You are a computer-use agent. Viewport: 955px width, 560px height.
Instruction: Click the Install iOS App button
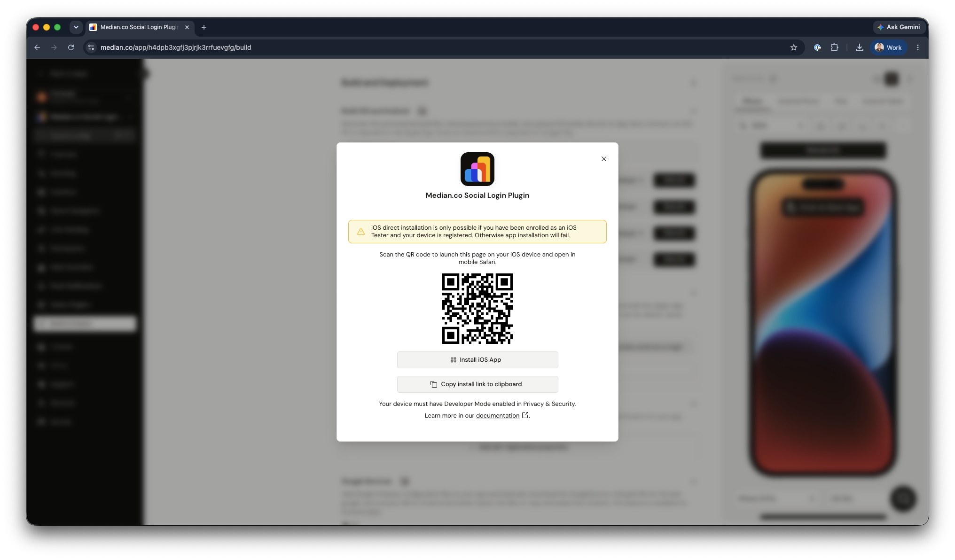point(477,360)
